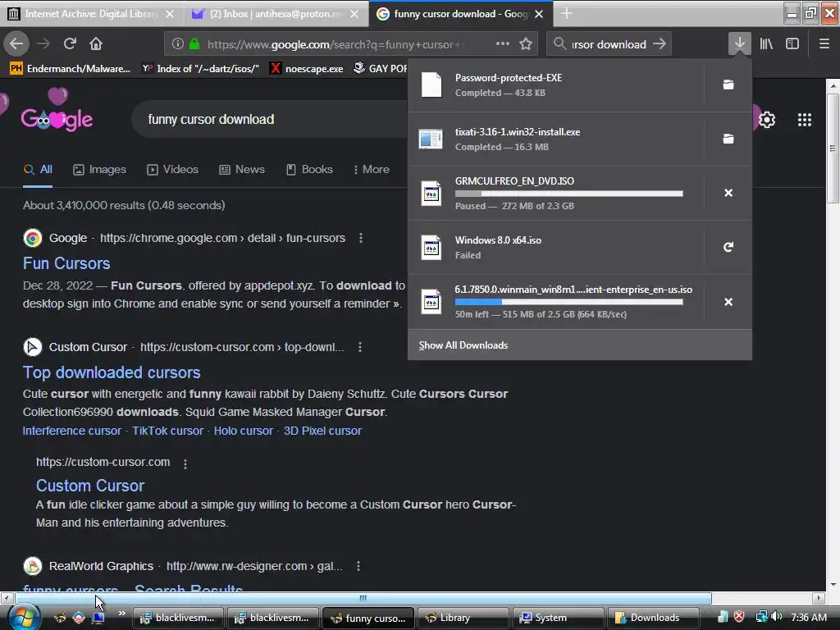Image resolution: width=840 pixels, height=630 pixels.
Task: Open Index of /~dartz/isos/ bookmark
Action: [x=200, y=69]
